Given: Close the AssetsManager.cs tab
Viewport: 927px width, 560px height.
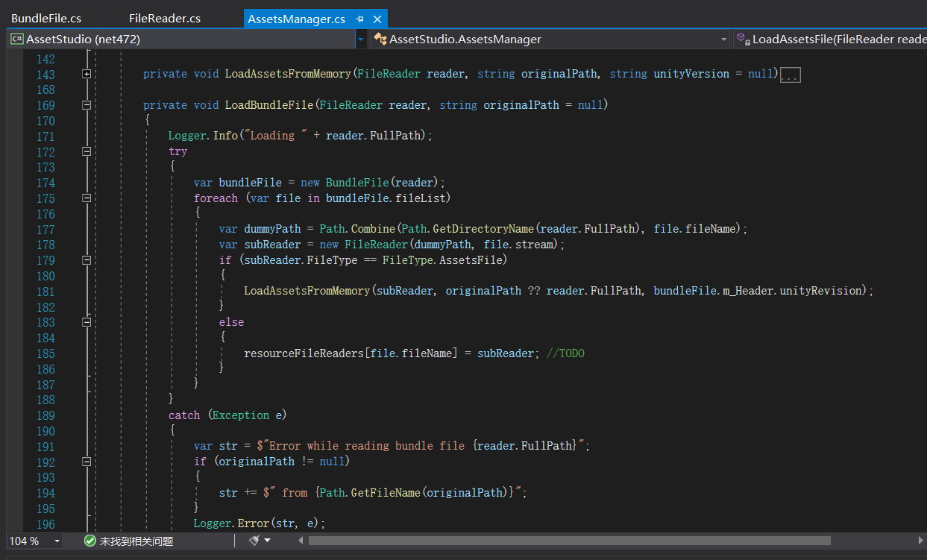Looking at the screenshot, I should [x=377, y=19].
